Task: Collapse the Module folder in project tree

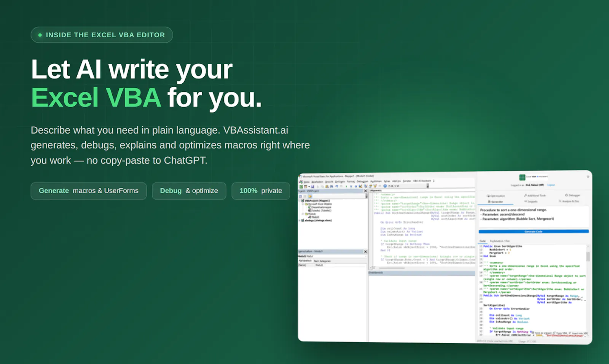Action: [x=303, y=214]
